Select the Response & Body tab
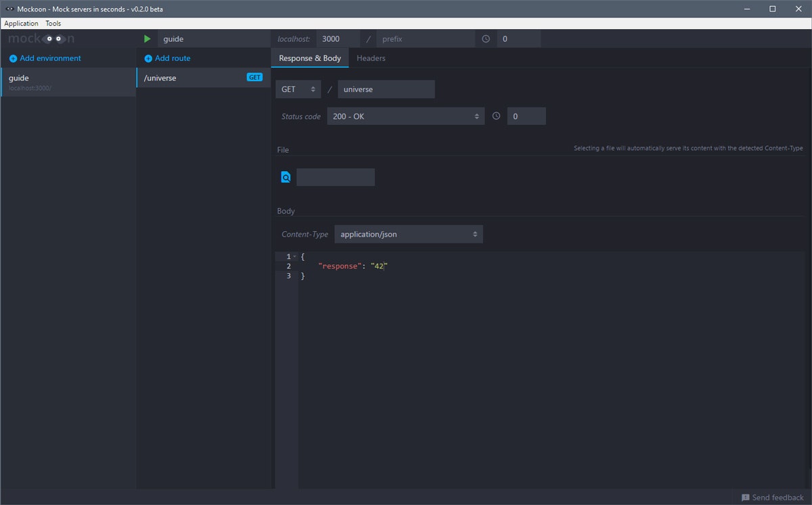The width and height of the screenshot is (812, 505). pos(310,58)
